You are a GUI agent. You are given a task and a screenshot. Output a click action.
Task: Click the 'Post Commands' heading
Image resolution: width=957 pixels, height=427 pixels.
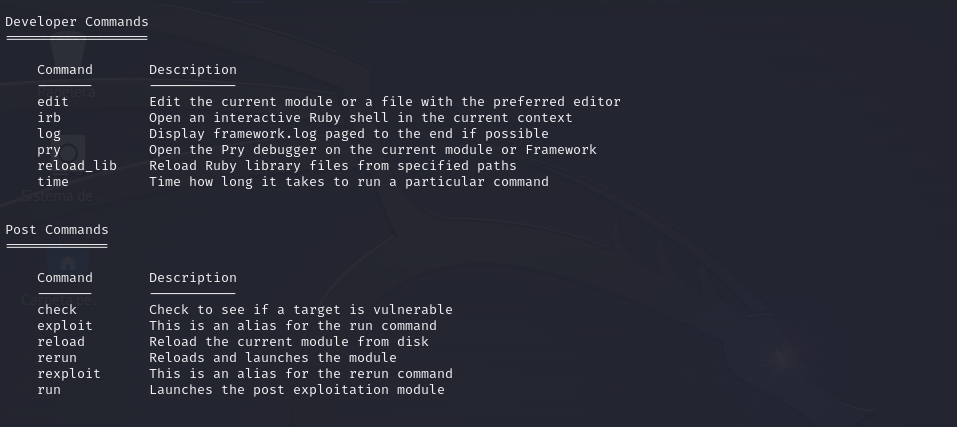57,230
